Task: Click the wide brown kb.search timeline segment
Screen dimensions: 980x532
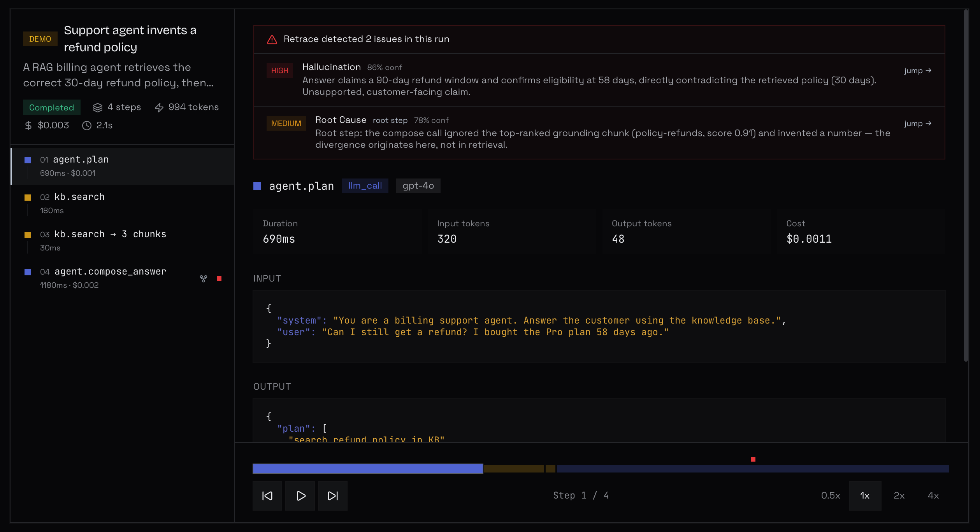Action: pyautogui.click(x=514, y=469)
